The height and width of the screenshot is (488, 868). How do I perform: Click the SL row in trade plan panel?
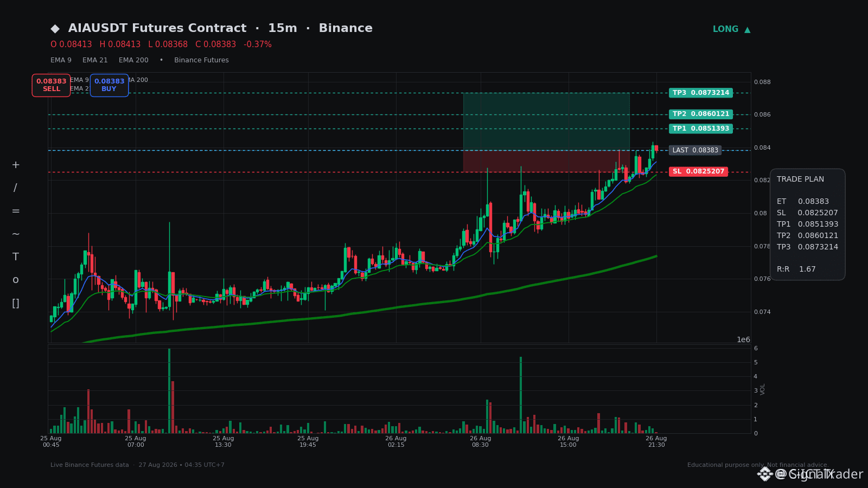click(x=807, y=213)
